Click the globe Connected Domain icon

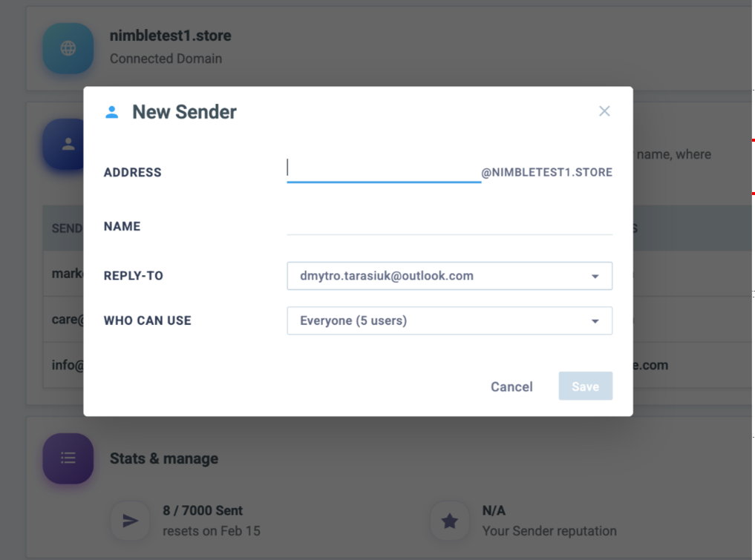click(x=68, y=48)
